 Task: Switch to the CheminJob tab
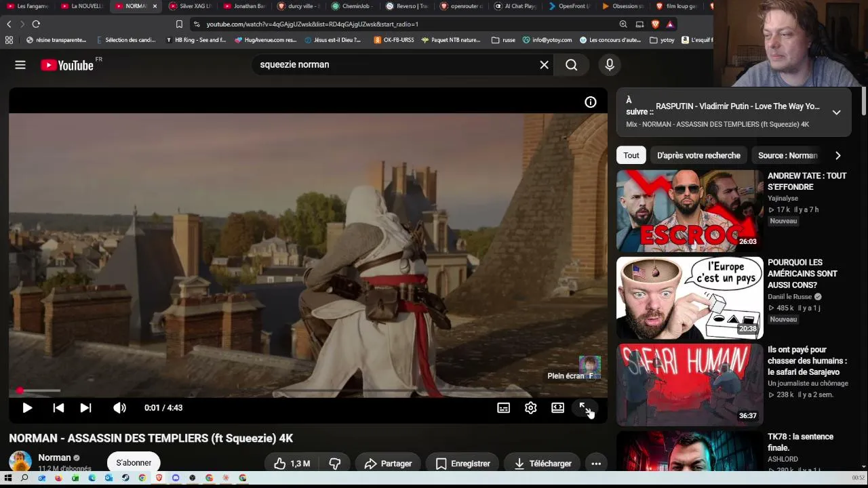[353, 6]
